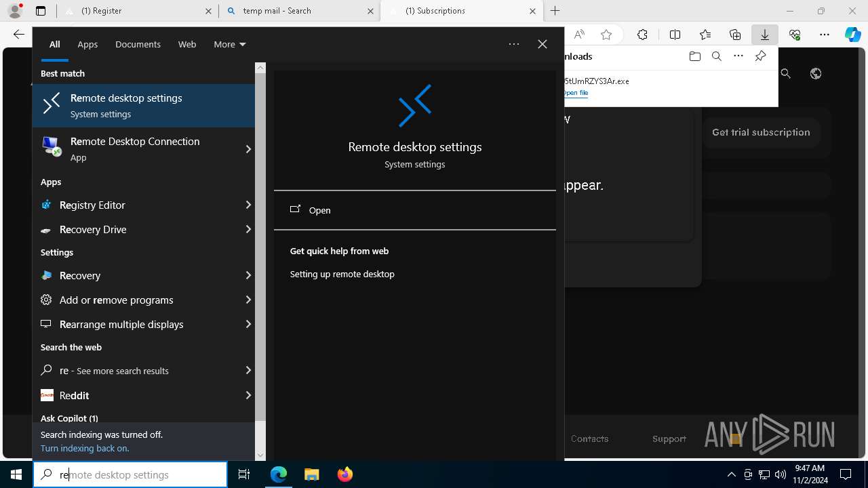Screen dimensions: 868x488
Task: Expand Recovery Drive chevron
Action: coord(248,229)
